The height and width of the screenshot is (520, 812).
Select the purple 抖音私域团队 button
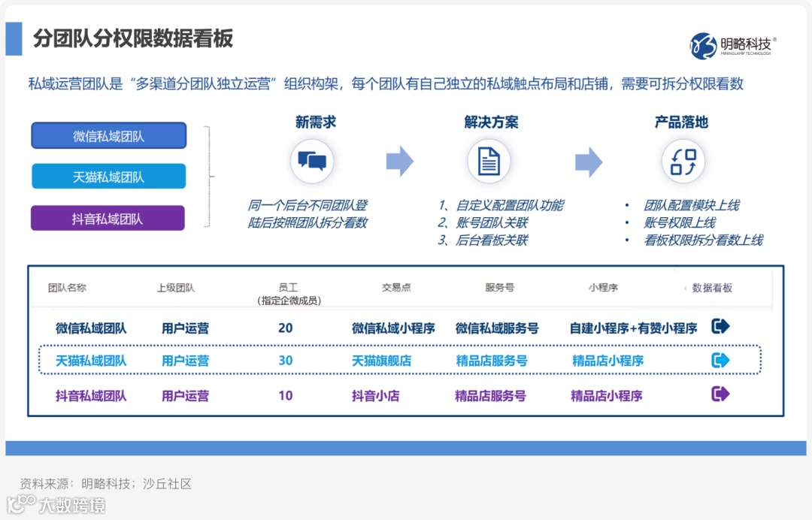(x=108, y=219)
